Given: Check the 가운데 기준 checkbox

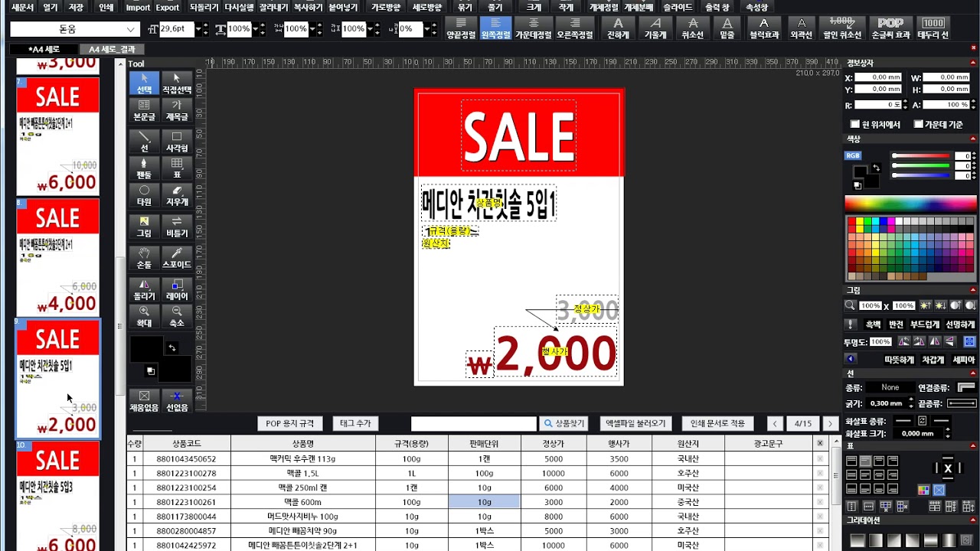Looking at the screenshot, I should pos(919,124).
